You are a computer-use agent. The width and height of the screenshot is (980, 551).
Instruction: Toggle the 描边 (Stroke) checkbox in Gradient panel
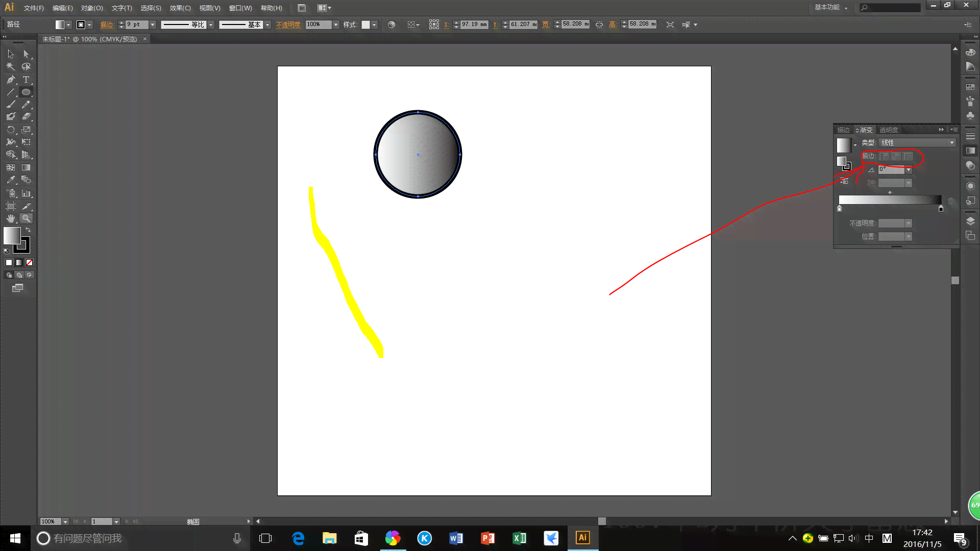point(885,156)
